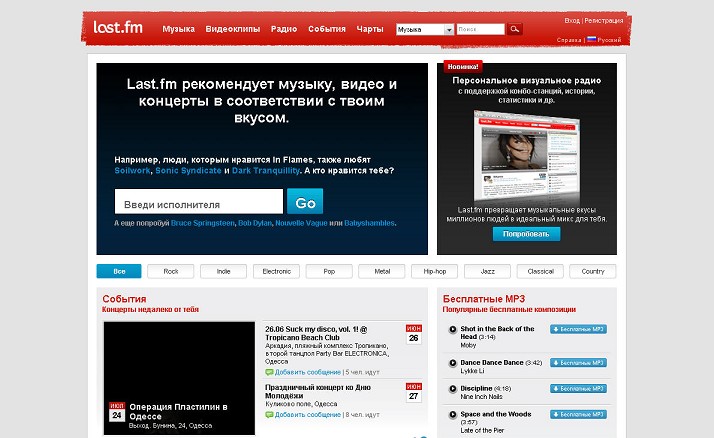Click the Поиск search field in header
Image resolution: width=714 pixels, height=438 pixels.
(x=481, y=29)
